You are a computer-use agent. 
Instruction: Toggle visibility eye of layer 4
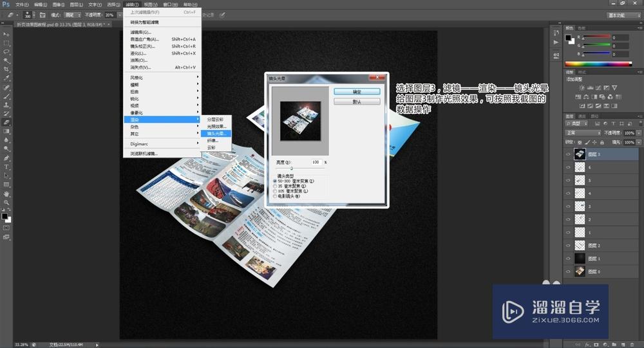pos(568,193)
